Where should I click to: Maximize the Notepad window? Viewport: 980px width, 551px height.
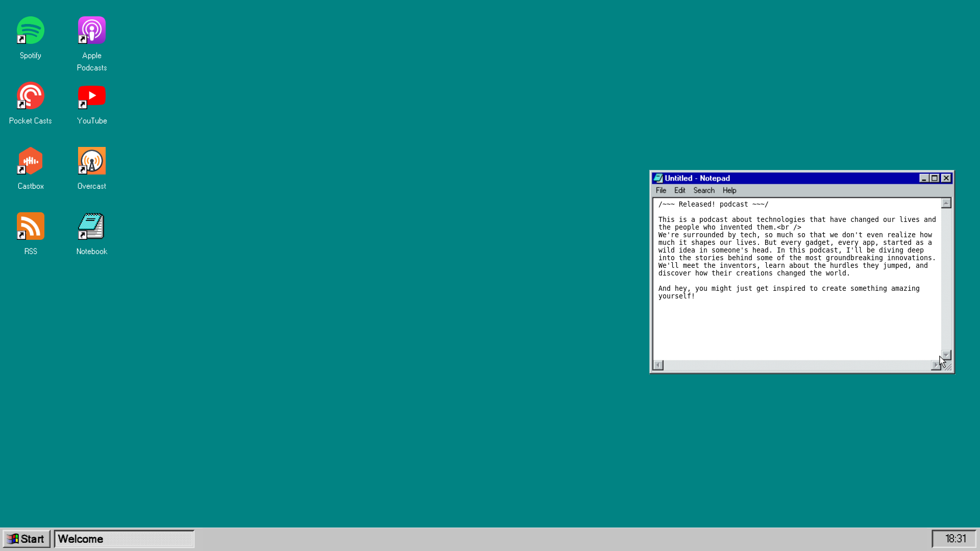coord(935,178)
